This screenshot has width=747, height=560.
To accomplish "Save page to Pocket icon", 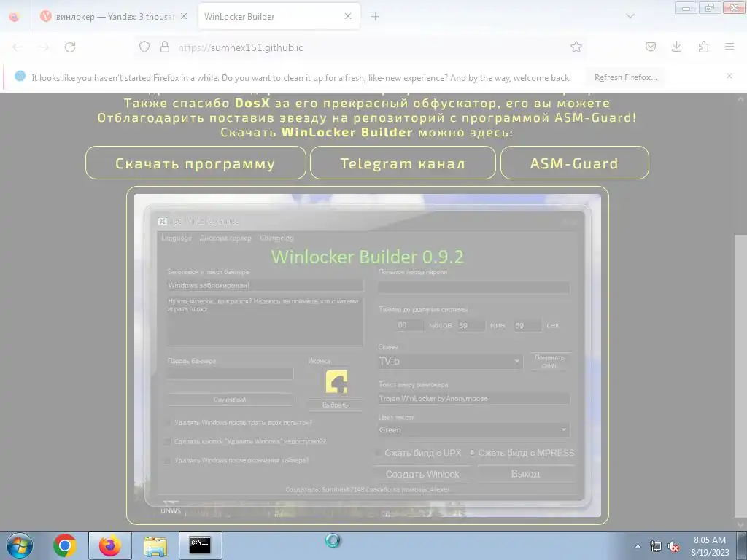I will tap(650, 47).
